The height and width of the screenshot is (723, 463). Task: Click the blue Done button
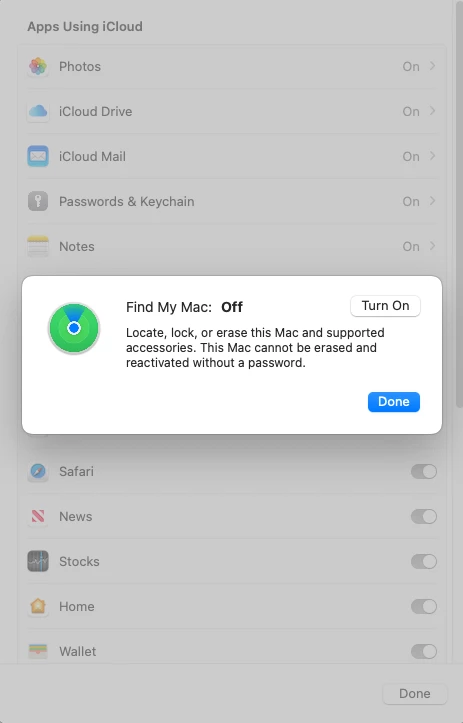[394, 402]
